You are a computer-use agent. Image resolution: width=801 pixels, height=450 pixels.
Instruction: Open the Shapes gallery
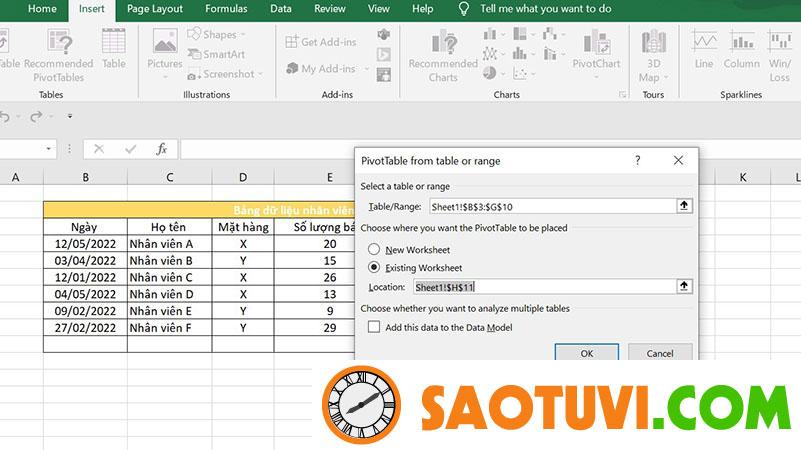[x=212, y=34]
